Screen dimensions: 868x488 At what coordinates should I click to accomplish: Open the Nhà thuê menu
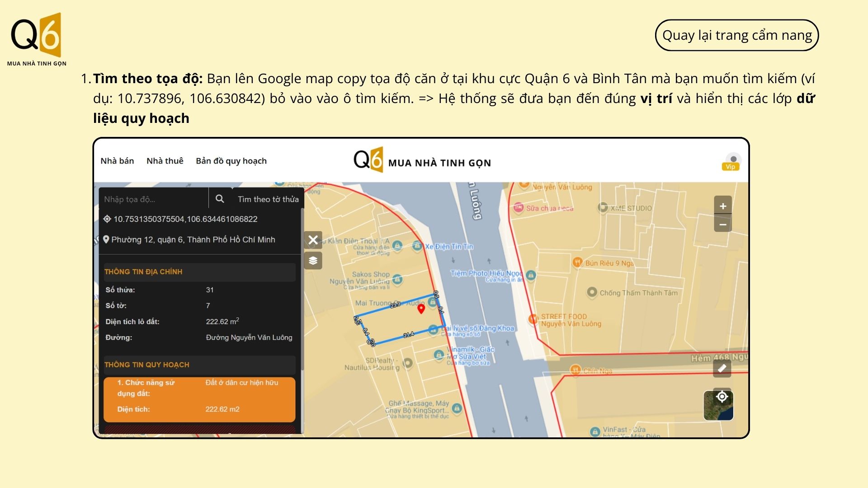coord(165,161)
